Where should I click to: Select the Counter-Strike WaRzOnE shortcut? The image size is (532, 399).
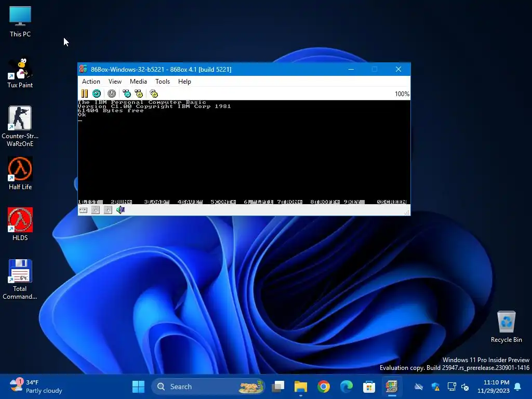point(20,126)
